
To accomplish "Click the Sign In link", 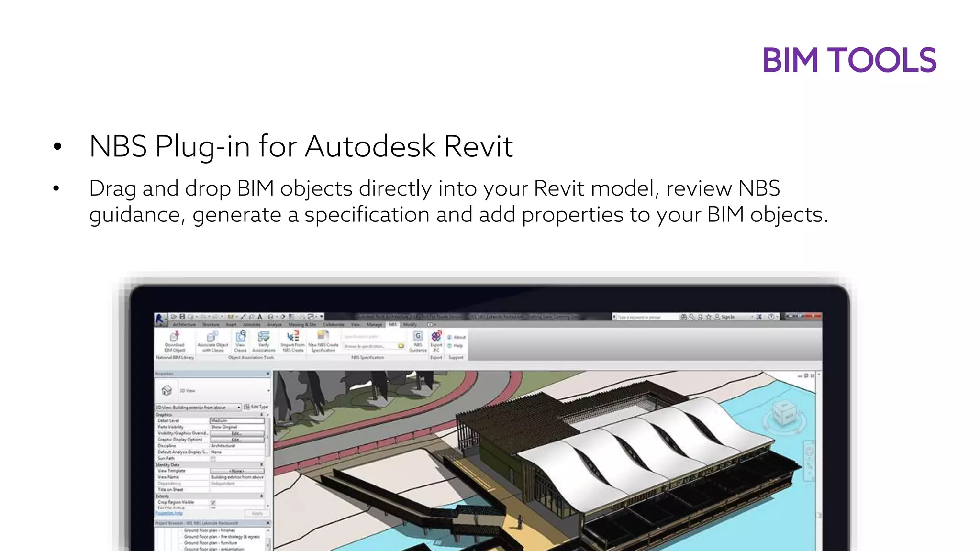I will (x=727, y=317).
